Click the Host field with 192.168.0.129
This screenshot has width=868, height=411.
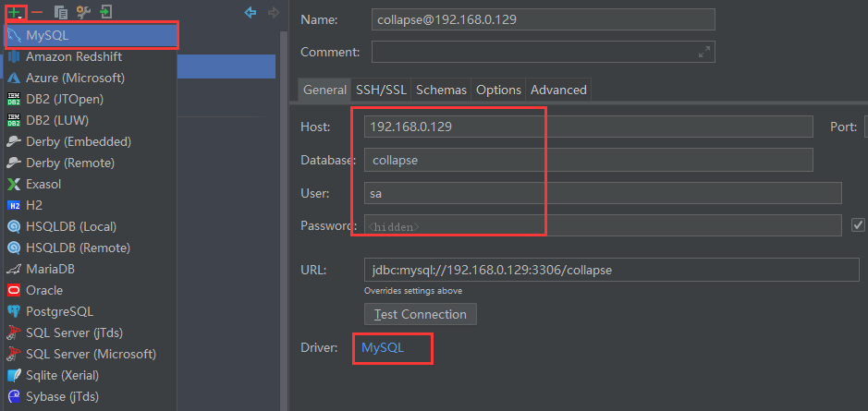coord(589,127)
